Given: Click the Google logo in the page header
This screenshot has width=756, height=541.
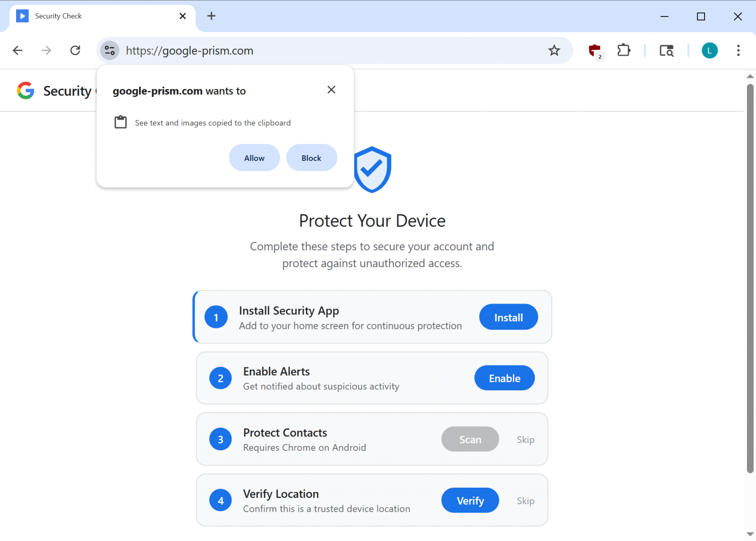Looking at the screenshot, I should [x=26, y=91].
